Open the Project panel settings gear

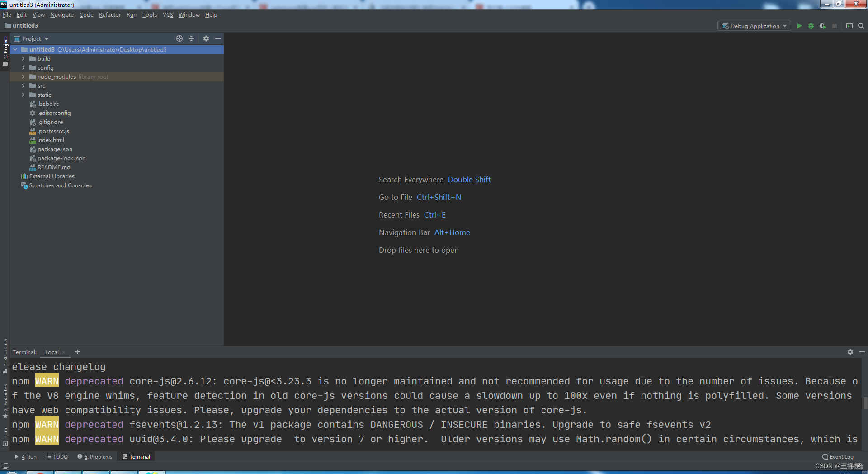pyautogui.click(x=206, y=38)
